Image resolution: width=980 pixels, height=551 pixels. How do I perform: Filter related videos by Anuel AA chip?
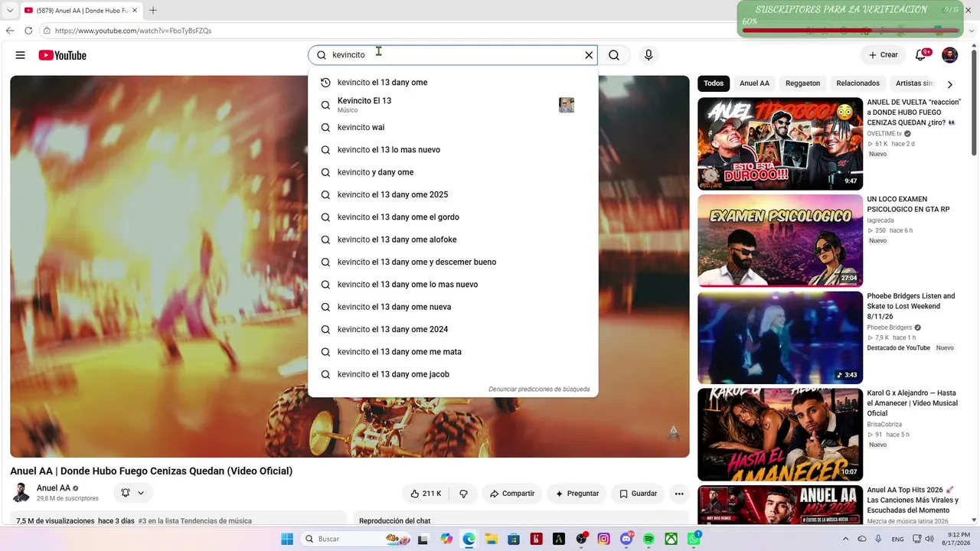coord(754,83)
